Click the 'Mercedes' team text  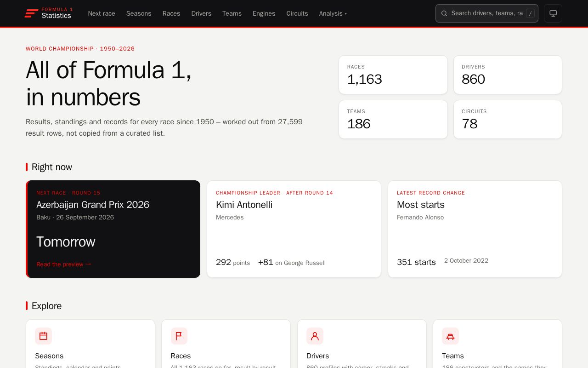pyautogui.click(x=230, y=217)
